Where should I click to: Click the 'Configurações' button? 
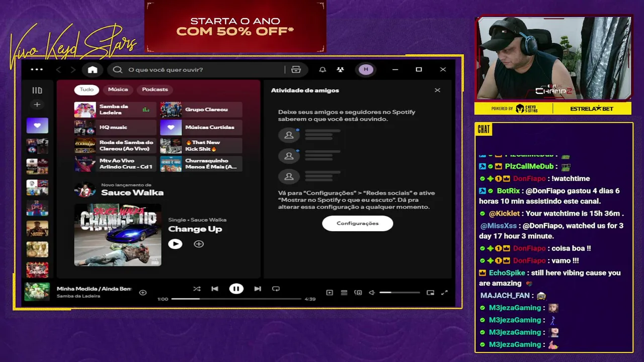pos(358,223)
